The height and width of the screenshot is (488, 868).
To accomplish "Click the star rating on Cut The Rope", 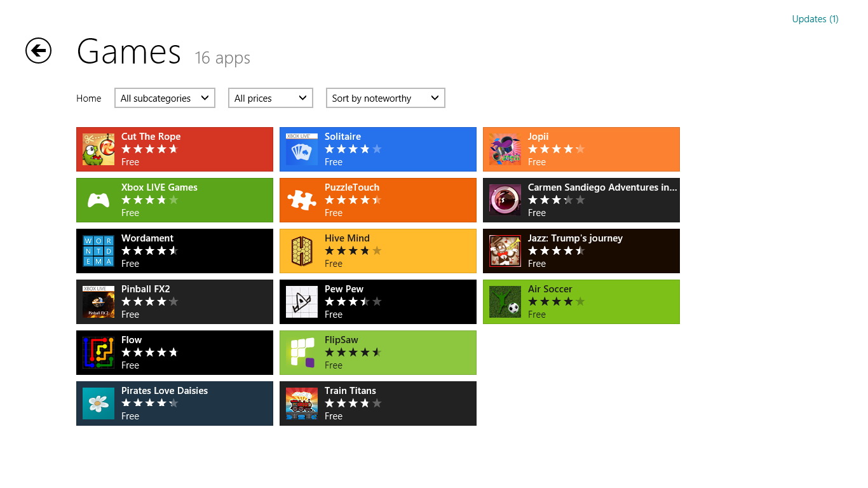I will [150, 149].
